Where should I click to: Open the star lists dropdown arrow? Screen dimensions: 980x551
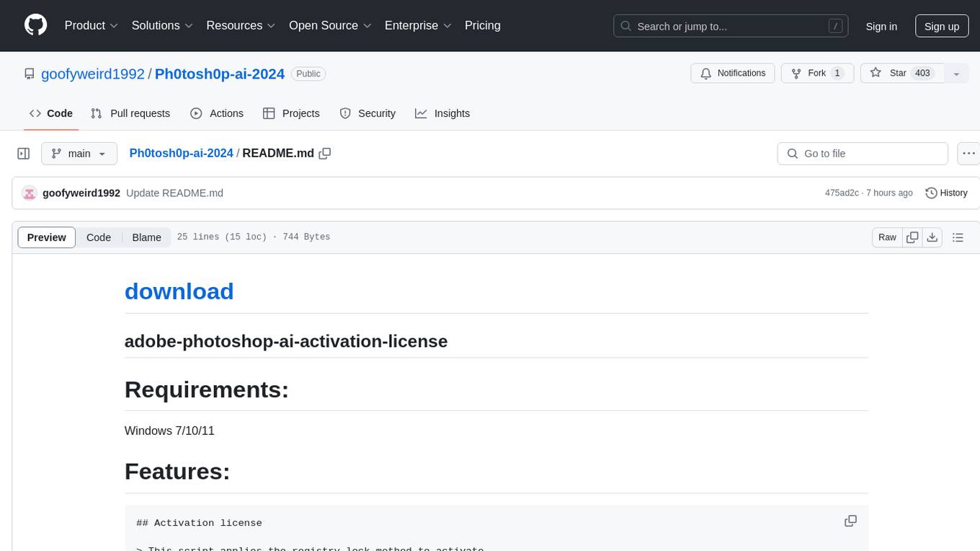pos(956,74)
